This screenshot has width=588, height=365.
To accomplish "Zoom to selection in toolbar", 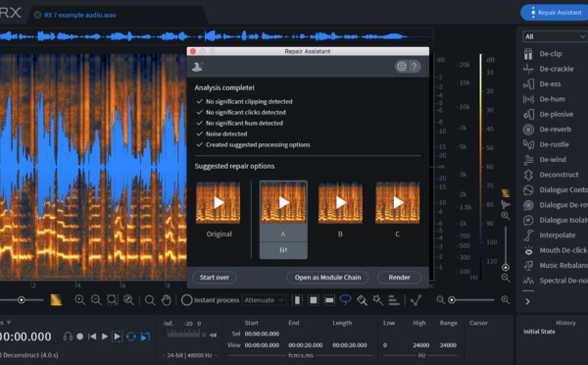I will (112, 299).
